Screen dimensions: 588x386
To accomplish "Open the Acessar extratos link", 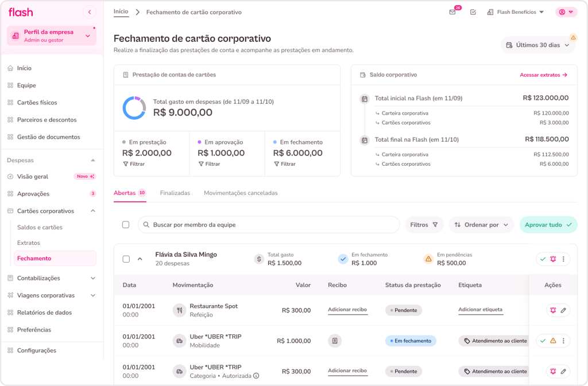I will pos(543,75).
